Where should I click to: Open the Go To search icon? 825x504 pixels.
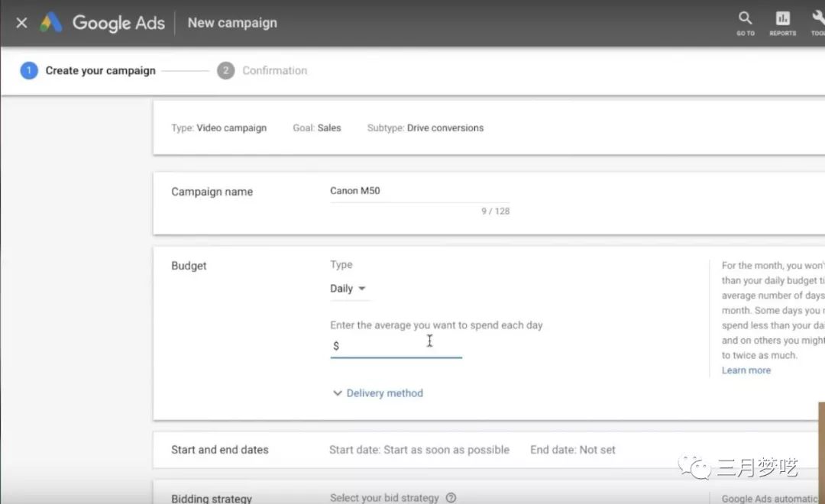click(746, 22)
